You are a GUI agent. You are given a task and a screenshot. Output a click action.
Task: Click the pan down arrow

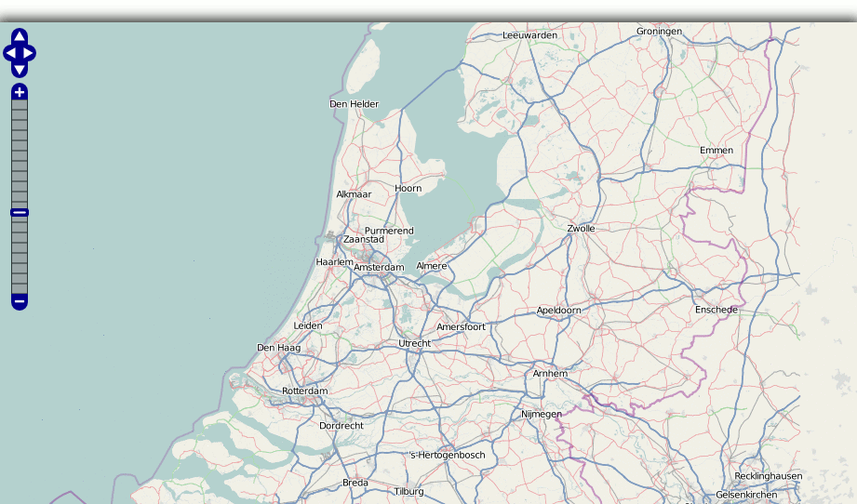[x=20, y=69]
